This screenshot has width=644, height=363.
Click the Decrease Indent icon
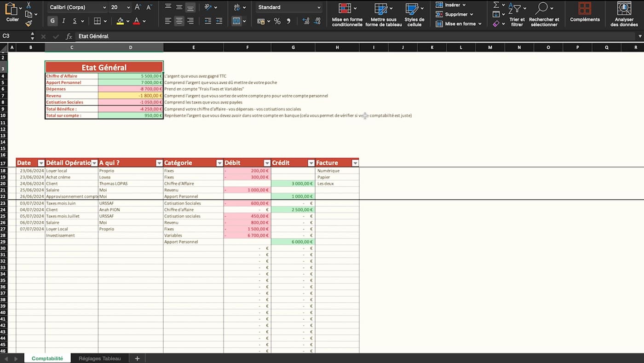coord(208,21)
